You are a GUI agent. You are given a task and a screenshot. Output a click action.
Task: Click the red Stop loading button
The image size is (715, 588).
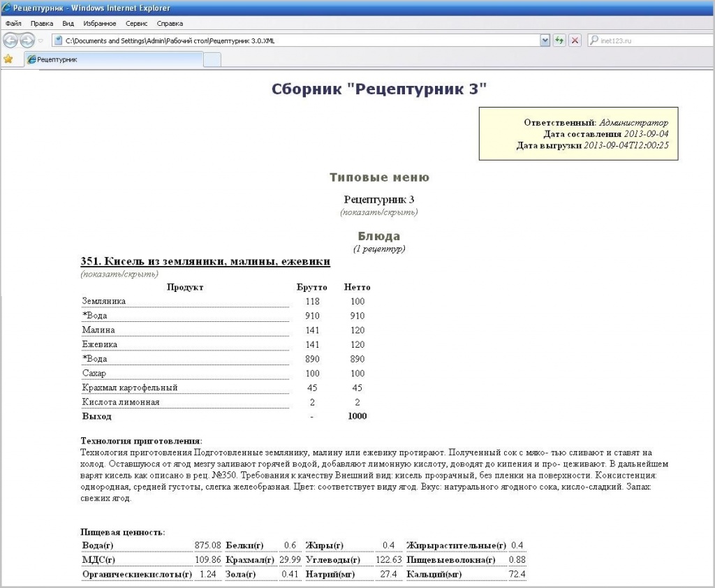coord(575,41)
